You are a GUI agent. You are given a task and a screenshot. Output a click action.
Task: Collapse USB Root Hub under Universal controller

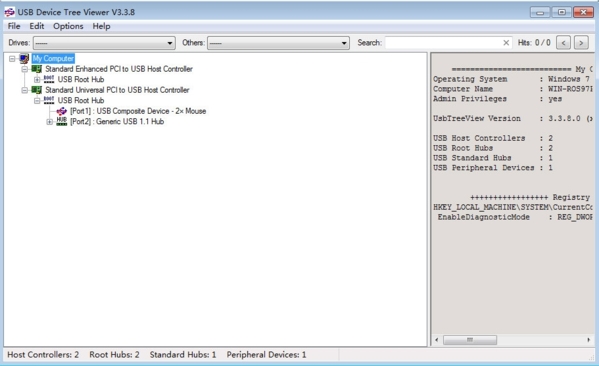[x=37, y=100]
